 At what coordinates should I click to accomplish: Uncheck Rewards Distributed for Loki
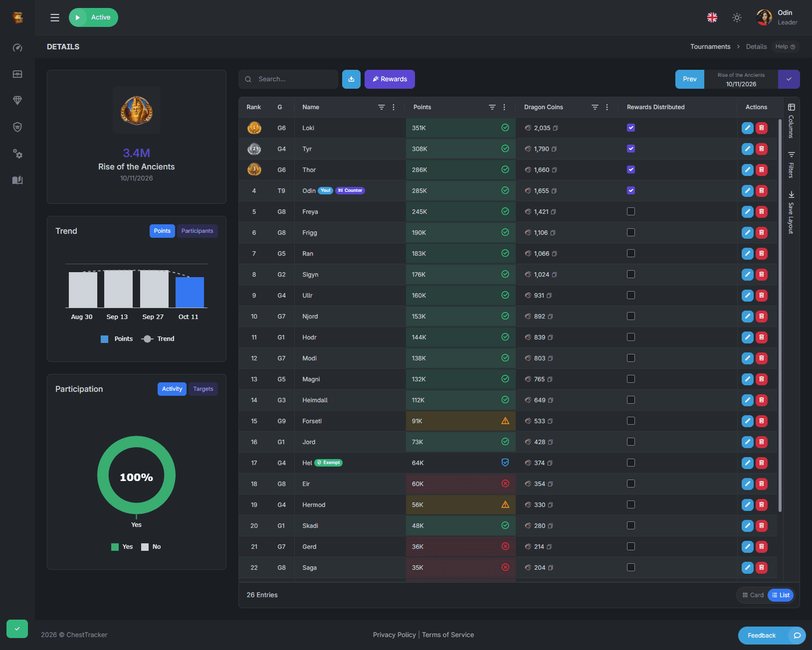click(631, 128)
